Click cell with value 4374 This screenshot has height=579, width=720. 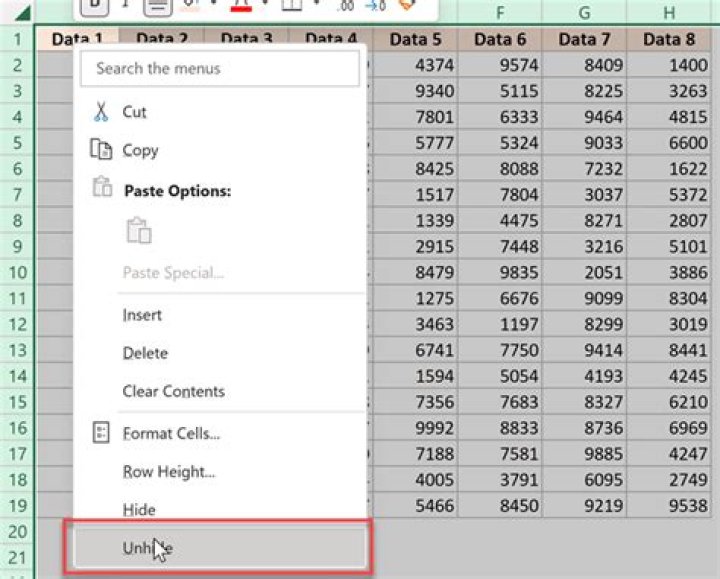click(415, 65)
